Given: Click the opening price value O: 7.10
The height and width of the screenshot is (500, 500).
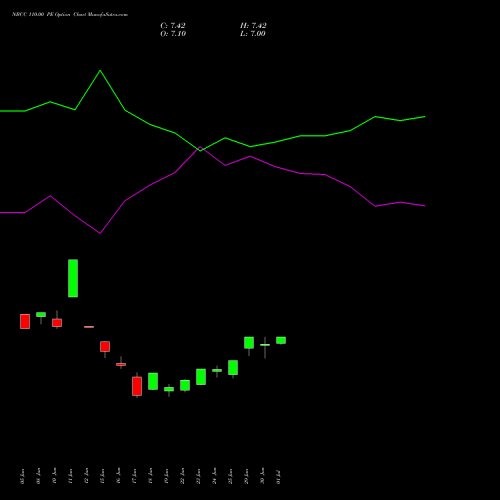Looking at the screenshot, I should pyautogui.click(x=173, y=33).
